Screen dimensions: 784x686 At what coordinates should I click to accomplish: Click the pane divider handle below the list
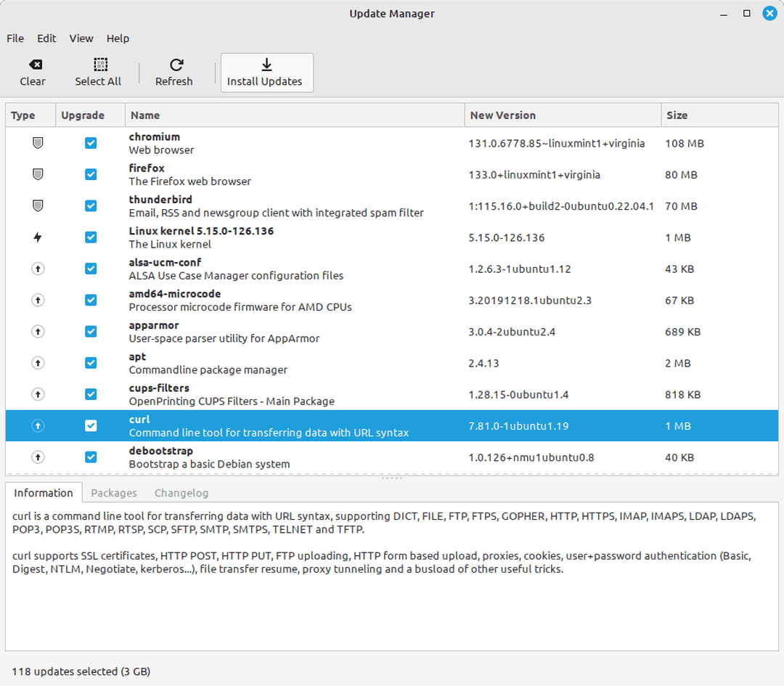coord(392,478)
